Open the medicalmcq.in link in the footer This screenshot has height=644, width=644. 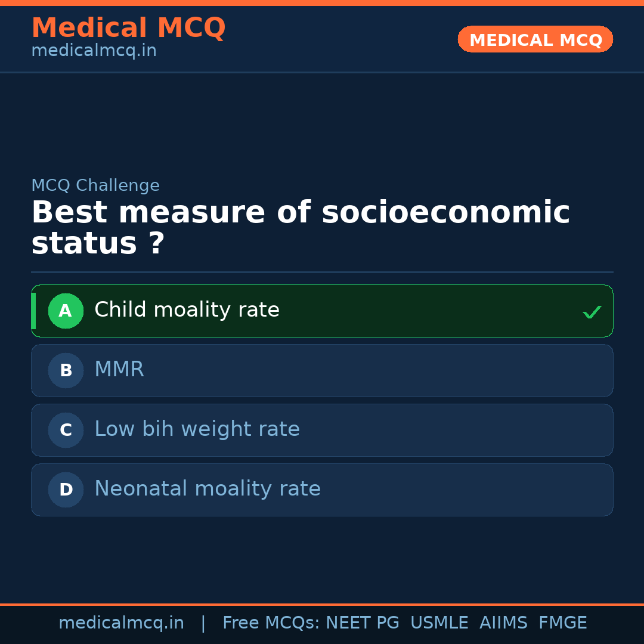(121, 623)
